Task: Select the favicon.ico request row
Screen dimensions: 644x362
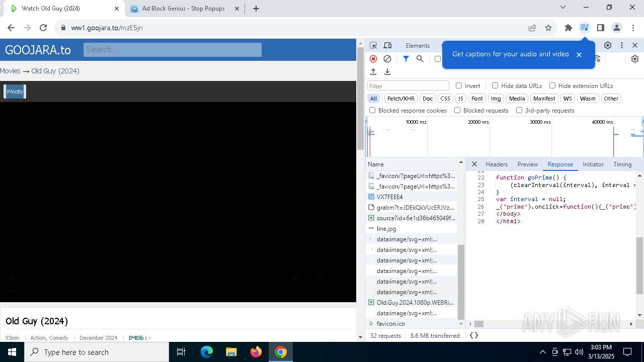Action: click(x=411, y=323)
